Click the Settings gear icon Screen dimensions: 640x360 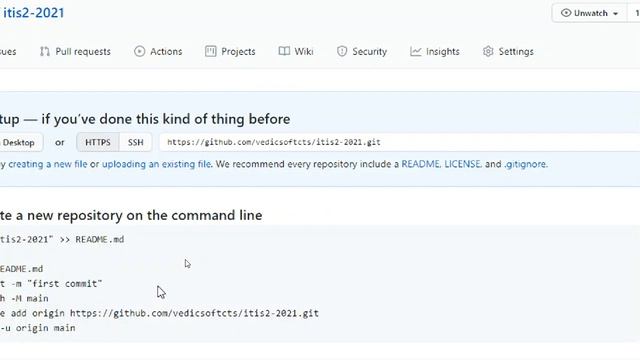[x=488, y=51]
